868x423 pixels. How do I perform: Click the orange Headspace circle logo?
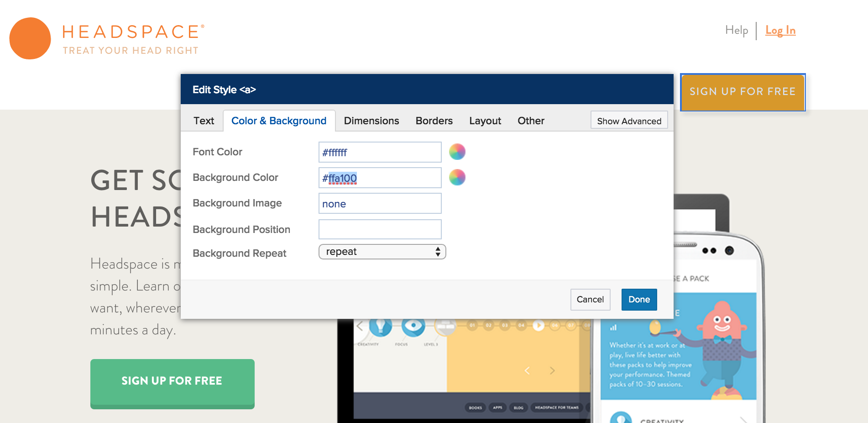click(x=30, y=38)
